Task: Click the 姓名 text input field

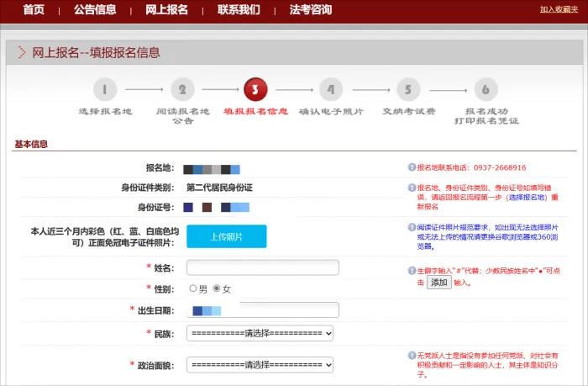Action: tap(262, 267)
